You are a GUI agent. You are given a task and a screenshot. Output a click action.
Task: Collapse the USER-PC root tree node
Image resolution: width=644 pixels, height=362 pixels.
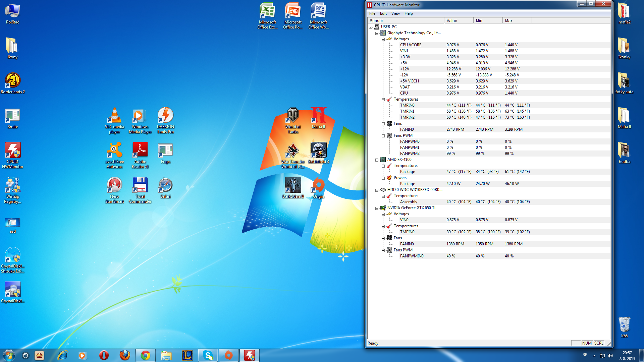point(371,27)
